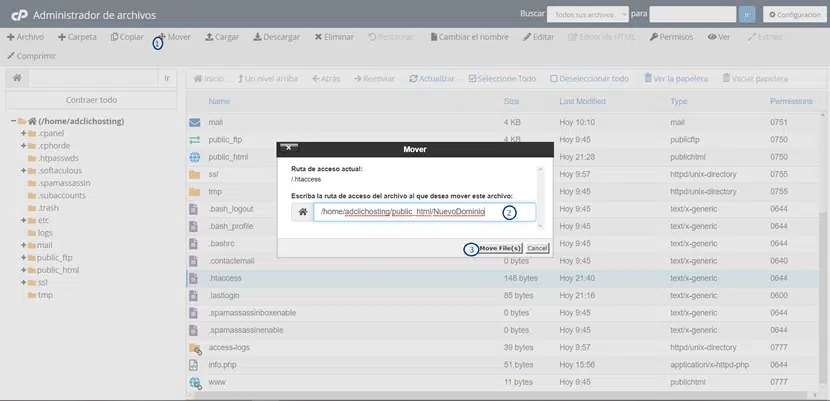
Task: Click the Comprimir compress tool
Action: tap(32, 56)
